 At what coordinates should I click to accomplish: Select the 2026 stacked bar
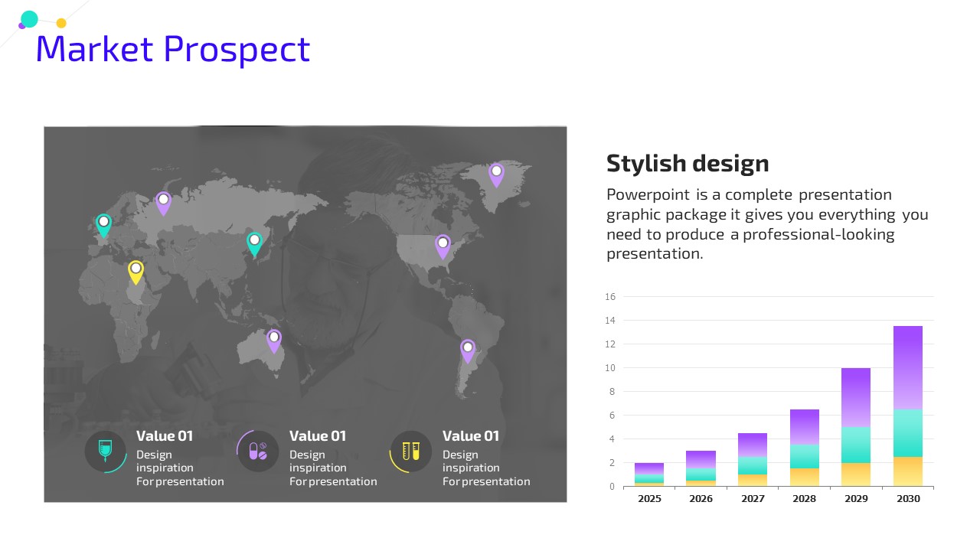[x=701, y=468]
